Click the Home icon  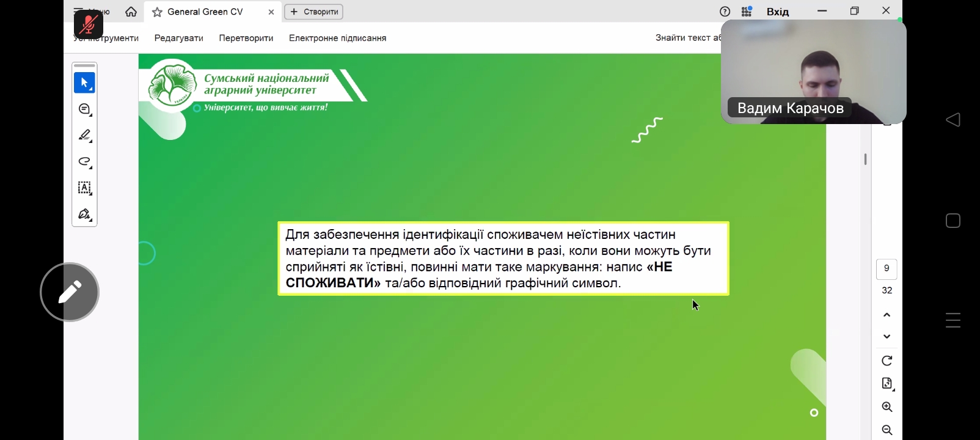tap(131, 12)
